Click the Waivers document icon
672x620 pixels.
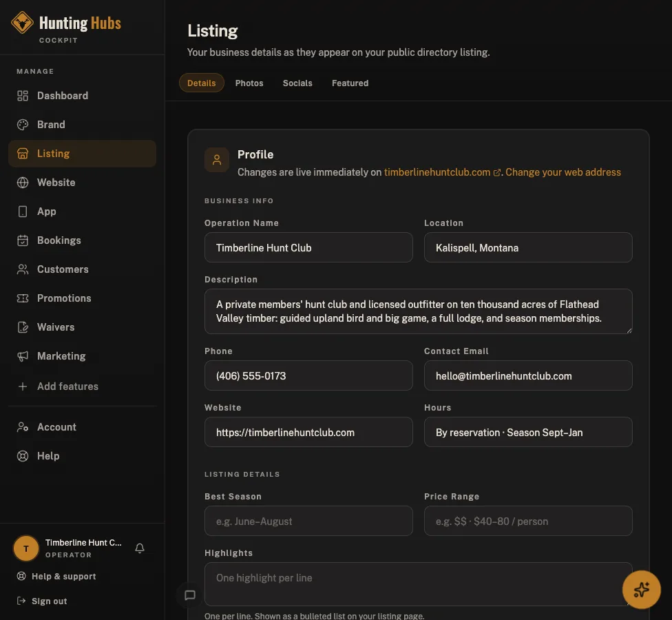coord(23,327)
